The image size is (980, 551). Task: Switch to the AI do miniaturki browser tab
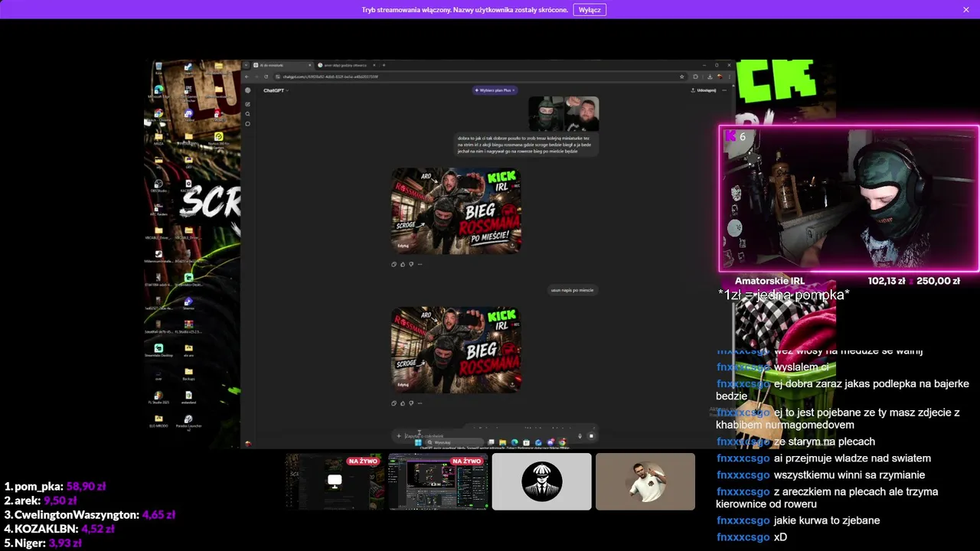coord(283,65)
